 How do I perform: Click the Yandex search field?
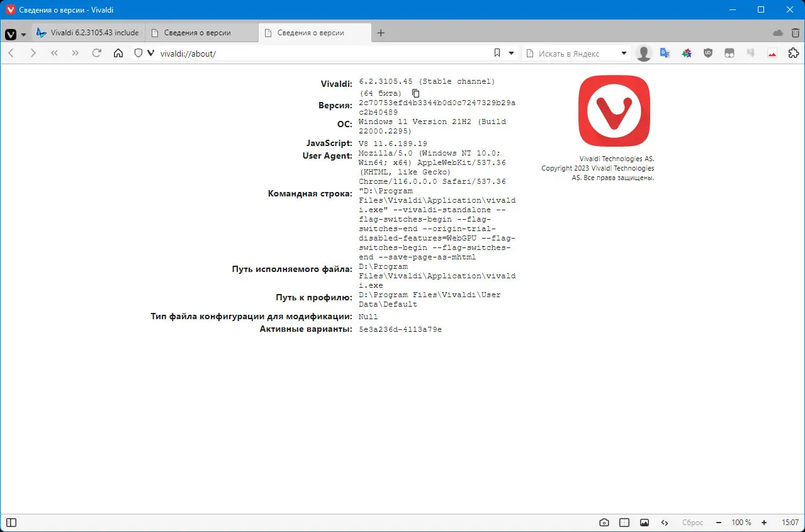tap(577, 54)
